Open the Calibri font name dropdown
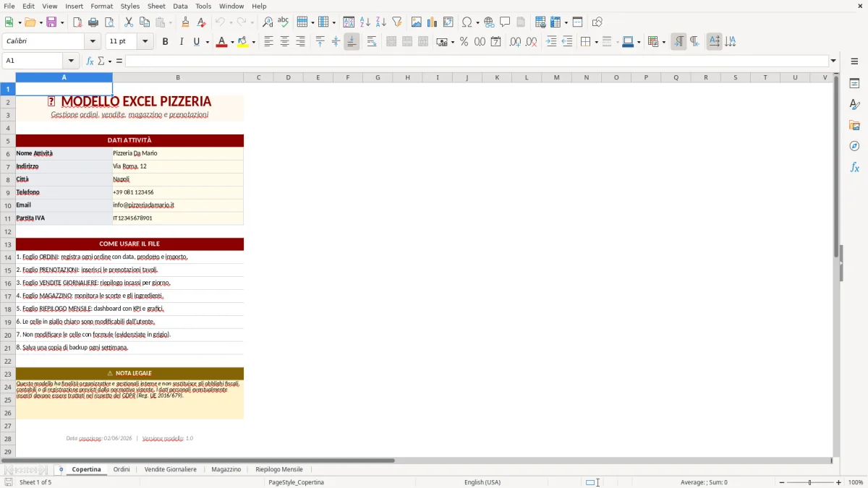 tap(92, 42)
